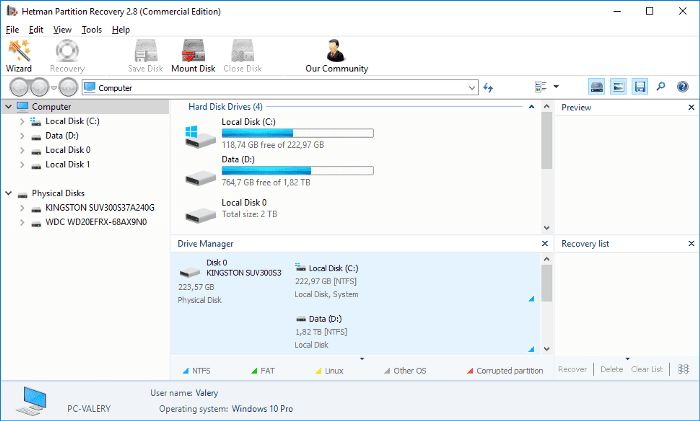Go forward with the navigation forward arrow
Viewport: 700px width, 421px height.
coord(39,88)
